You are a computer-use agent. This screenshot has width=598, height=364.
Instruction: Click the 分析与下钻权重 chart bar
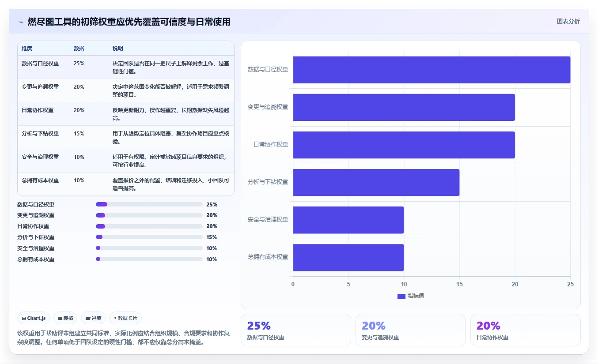(x=376, y=182)
